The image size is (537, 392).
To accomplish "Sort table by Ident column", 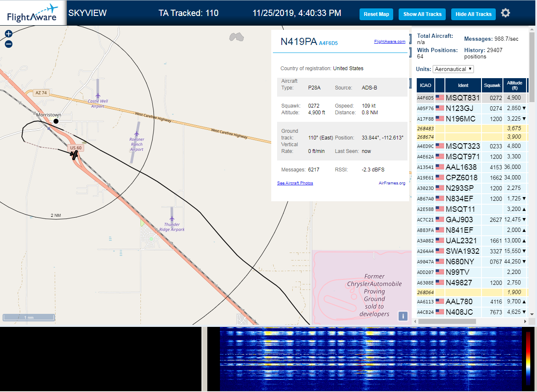I will point(463,85).
